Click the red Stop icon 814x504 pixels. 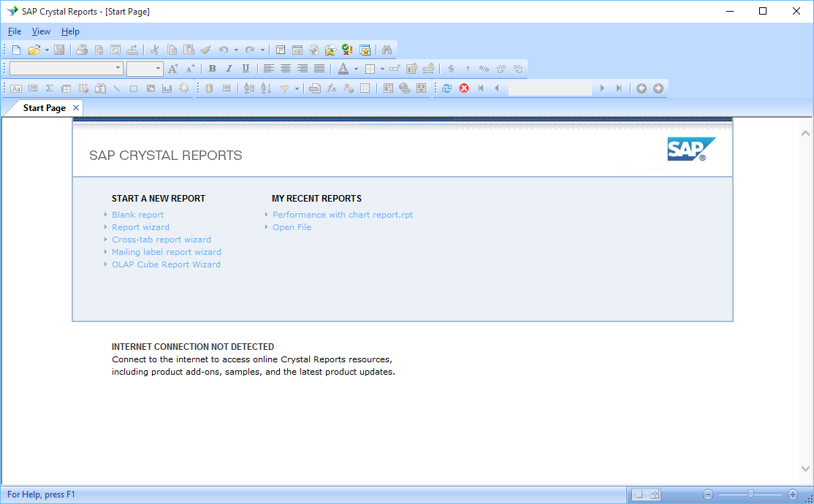[464, 88]
